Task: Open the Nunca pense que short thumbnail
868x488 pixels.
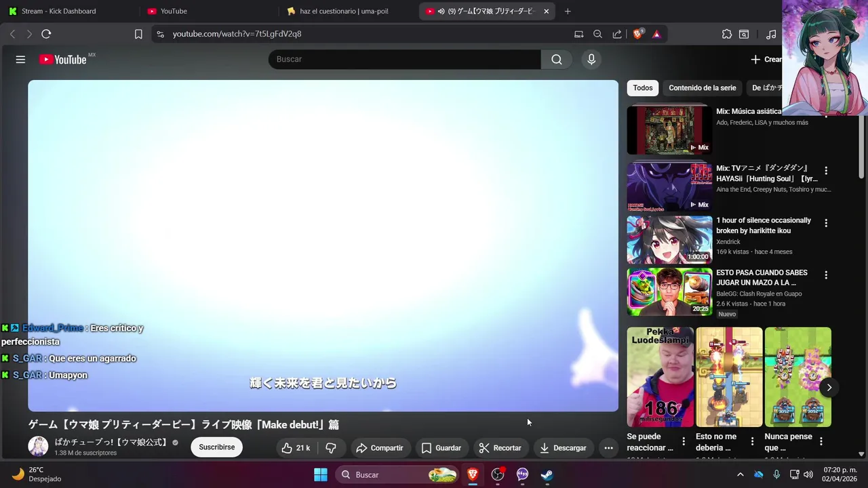Action: click(x=798, y=377)
